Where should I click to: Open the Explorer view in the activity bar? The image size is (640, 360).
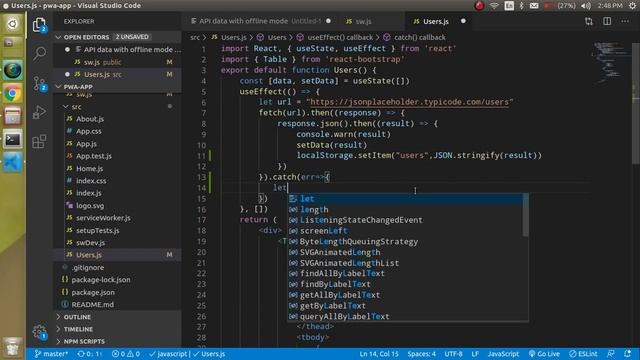coord(40,25)
